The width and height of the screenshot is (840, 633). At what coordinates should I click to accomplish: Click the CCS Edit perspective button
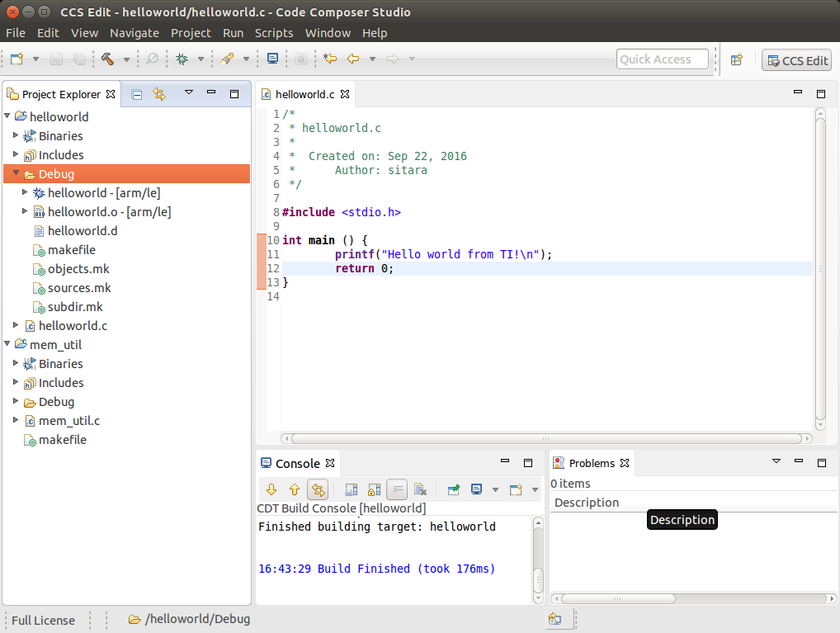796,60
